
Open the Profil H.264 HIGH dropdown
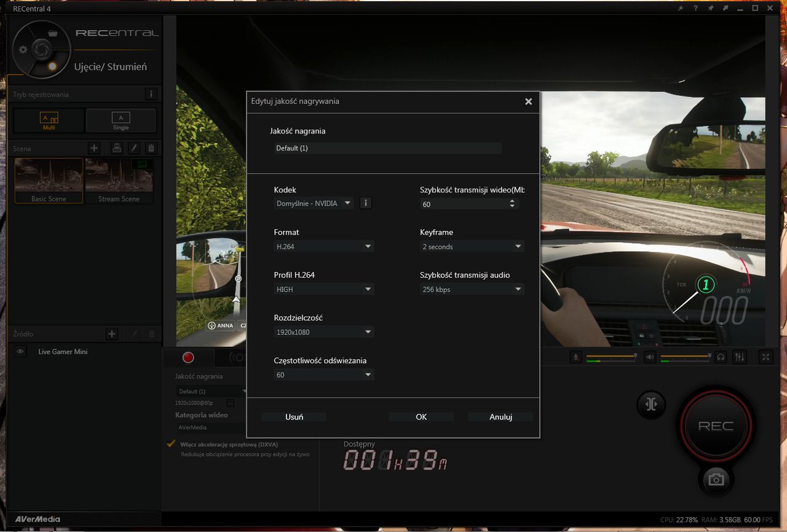324,289
